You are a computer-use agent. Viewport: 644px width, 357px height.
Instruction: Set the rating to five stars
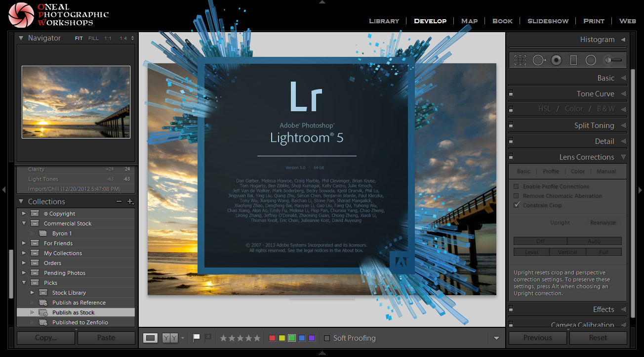point(257,338)
